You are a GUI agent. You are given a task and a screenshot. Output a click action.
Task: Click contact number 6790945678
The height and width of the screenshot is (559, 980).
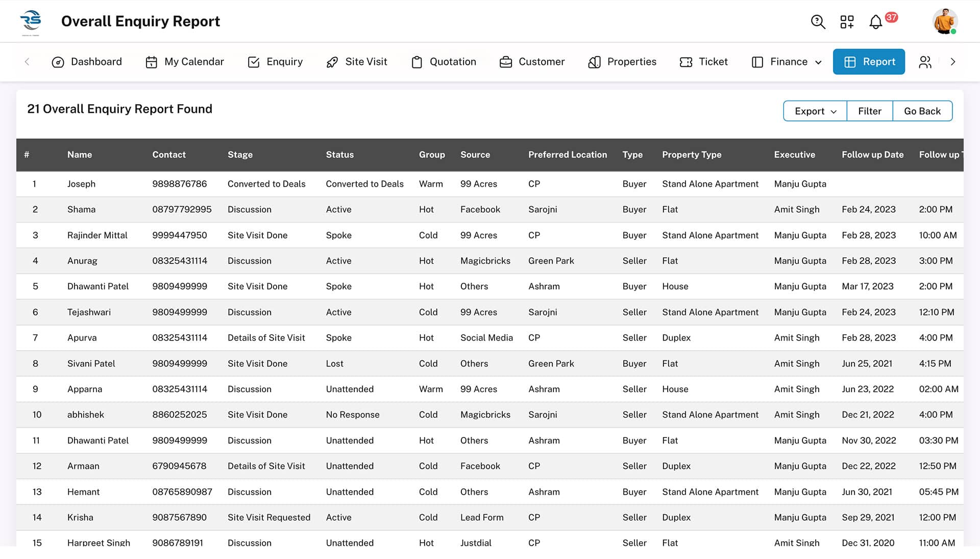pos(179,466)
